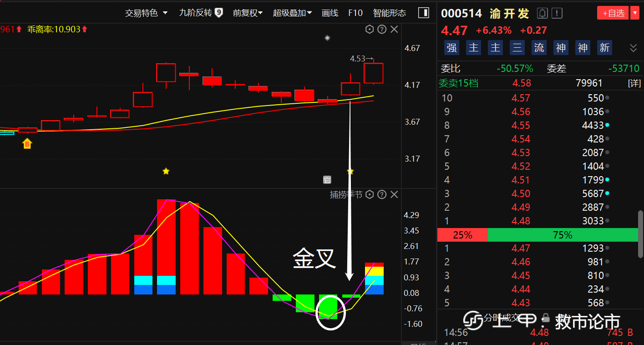Click the orange B buy signal marker
The height and width of the screenshot is (345, 644).
(27, 144)
